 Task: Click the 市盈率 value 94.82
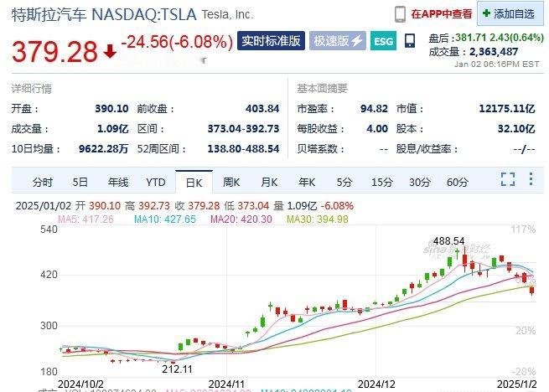(374, 109)
